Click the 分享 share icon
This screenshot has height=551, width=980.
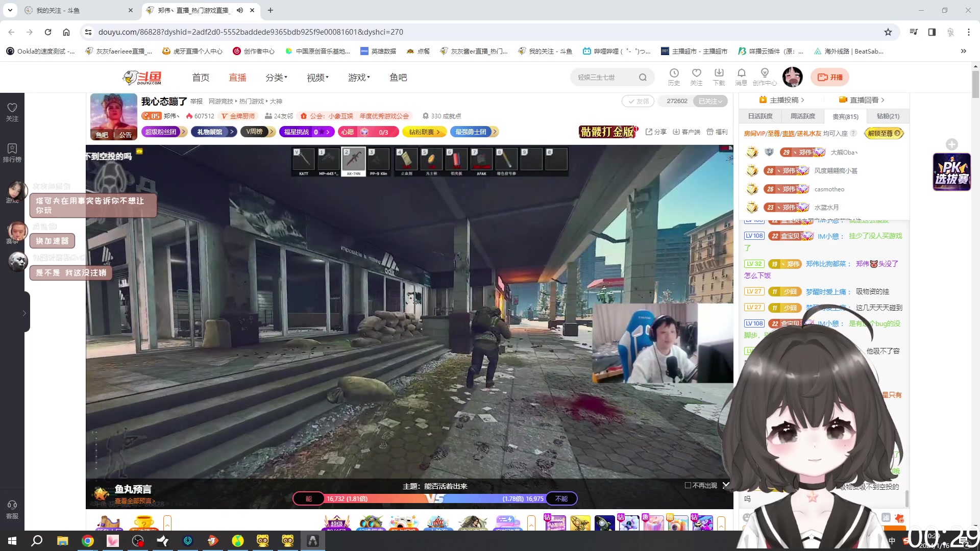[x=656, y=132]
